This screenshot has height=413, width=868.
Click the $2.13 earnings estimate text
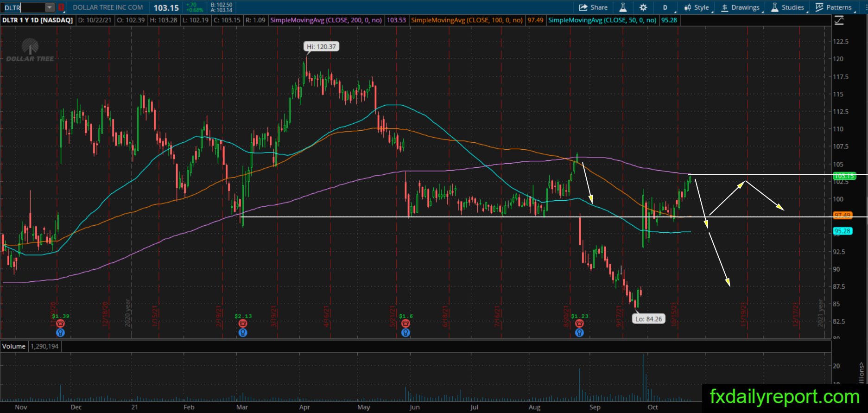pos(243,316)
